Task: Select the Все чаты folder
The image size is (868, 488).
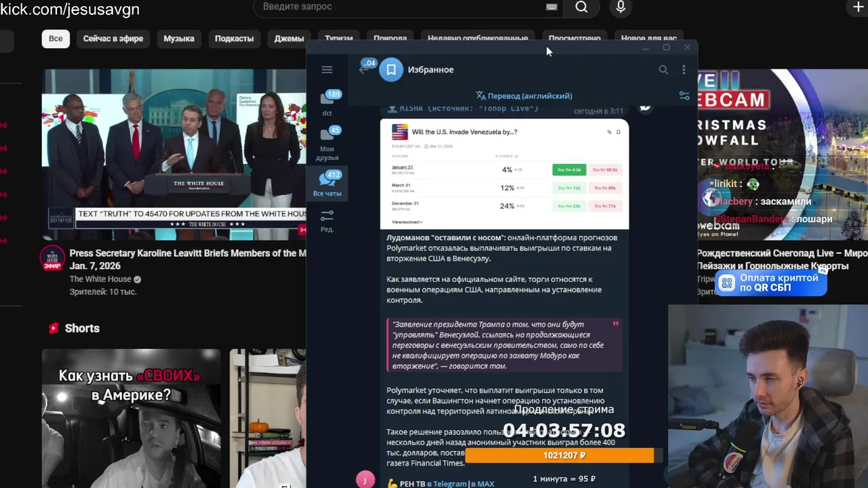Action: (327, 184)
